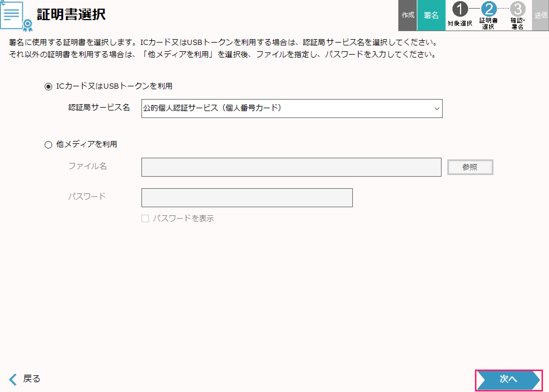The height and width of the screenshot is (392, 549).
Task: Click the certificate document icon beside the title
Action: coord(16,16)
